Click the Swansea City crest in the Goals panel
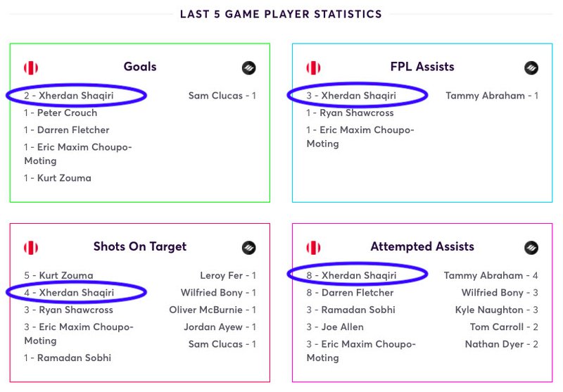 [x=248, y=68]
